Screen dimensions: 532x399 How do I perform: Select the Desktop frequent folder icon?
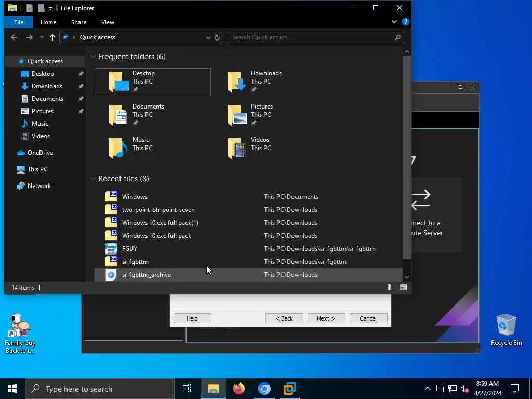[119, 82]
